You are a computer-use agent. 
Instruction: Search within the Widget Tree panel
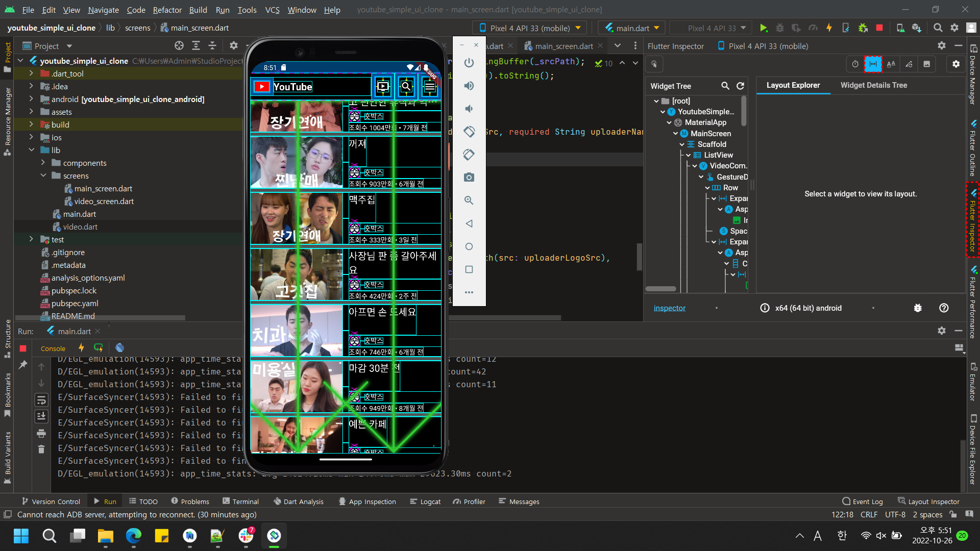725,86
